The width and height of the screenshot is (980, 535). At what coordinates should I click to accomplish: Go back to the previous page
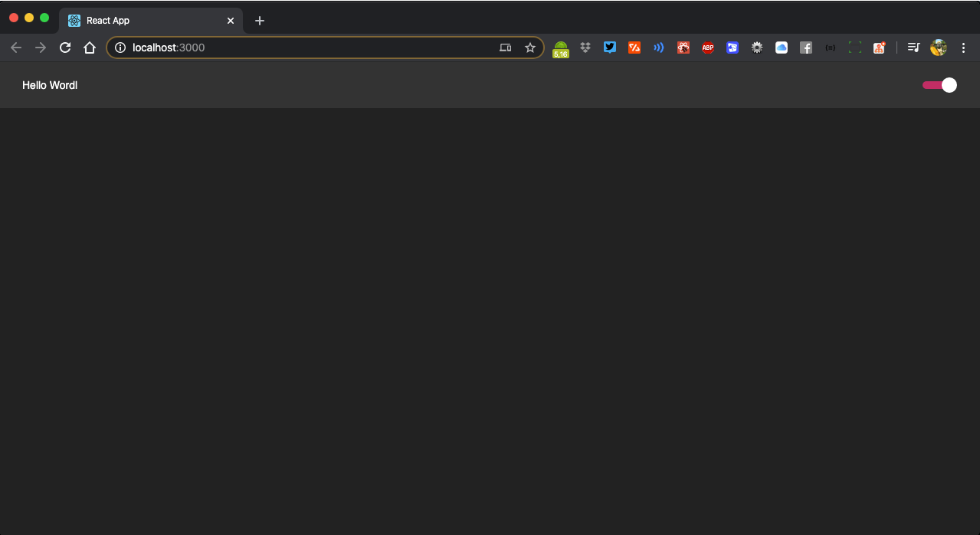[16, 48]
